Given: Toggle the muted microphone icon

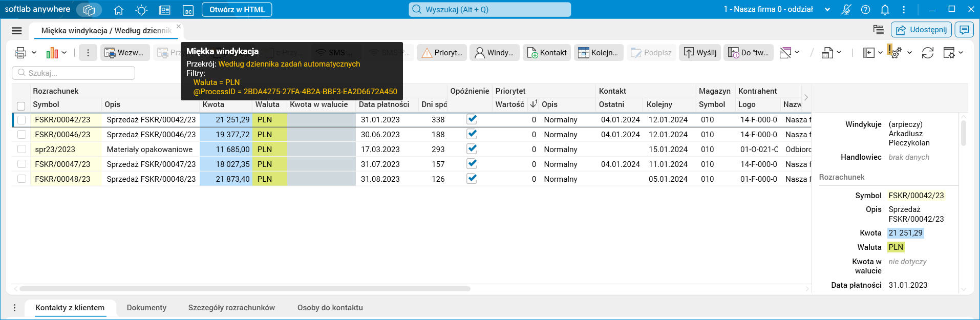Looking at the screenshot, I should pos(846,10).
